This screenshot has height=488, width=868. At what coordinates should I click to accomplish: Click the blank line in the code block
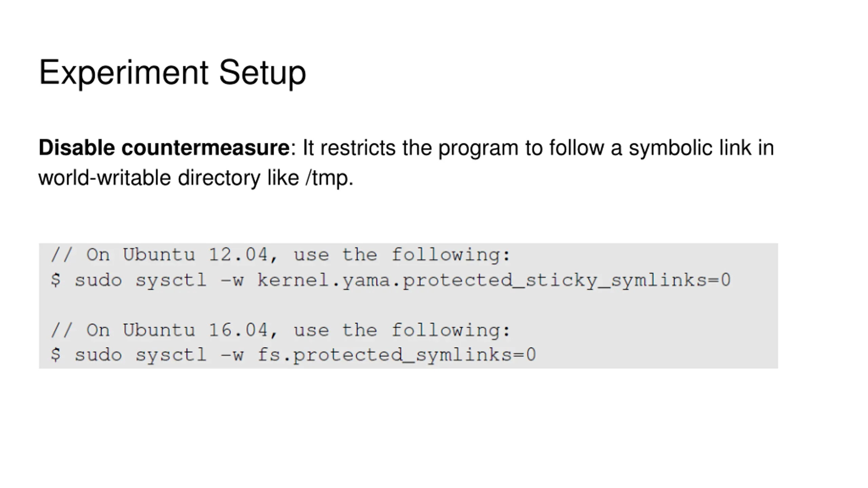click(408, 306)
